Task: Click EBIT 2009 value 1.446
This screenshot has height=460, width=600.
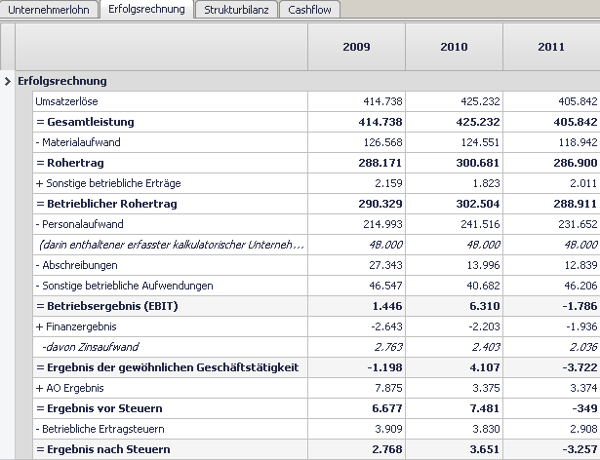Action: pyautogui.click(x=387, y=306)
